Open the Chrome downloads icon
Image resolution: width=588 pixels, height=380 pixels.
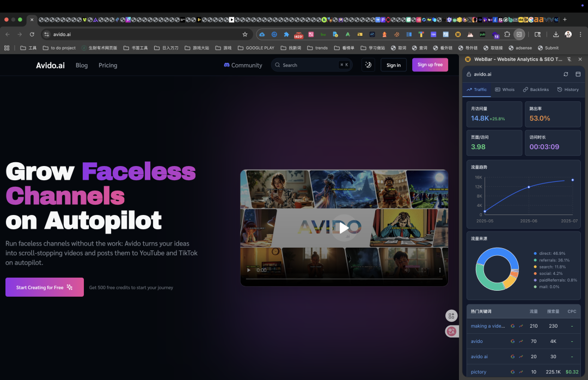556,34
